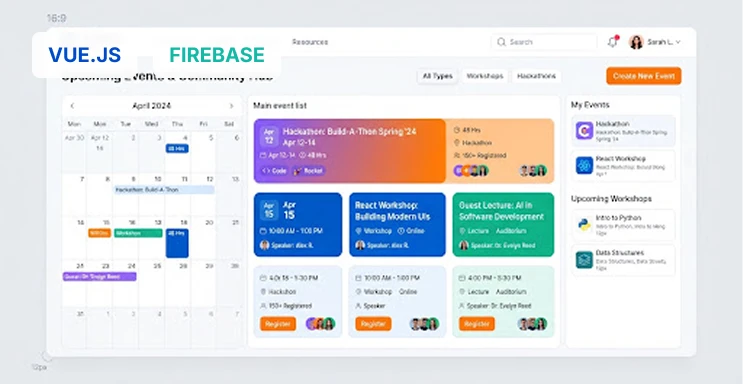The image size is (743, 384).
Task: Click the speaker avatar on React Workshop card
Action: (x=360, y=245)
